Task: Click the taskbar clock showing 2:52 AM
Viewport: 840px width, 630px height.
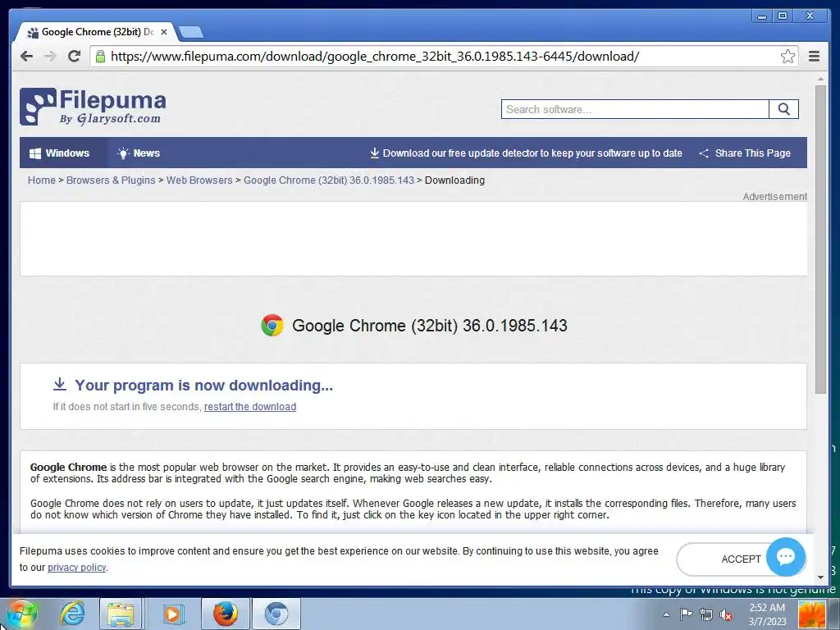Action: coord(767,614)
